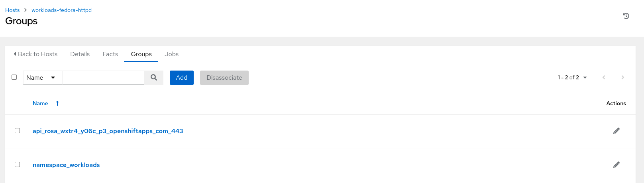Toggle Name column sort arrow
Viewport: 644px width, 183px height.
tap(57, 103)
